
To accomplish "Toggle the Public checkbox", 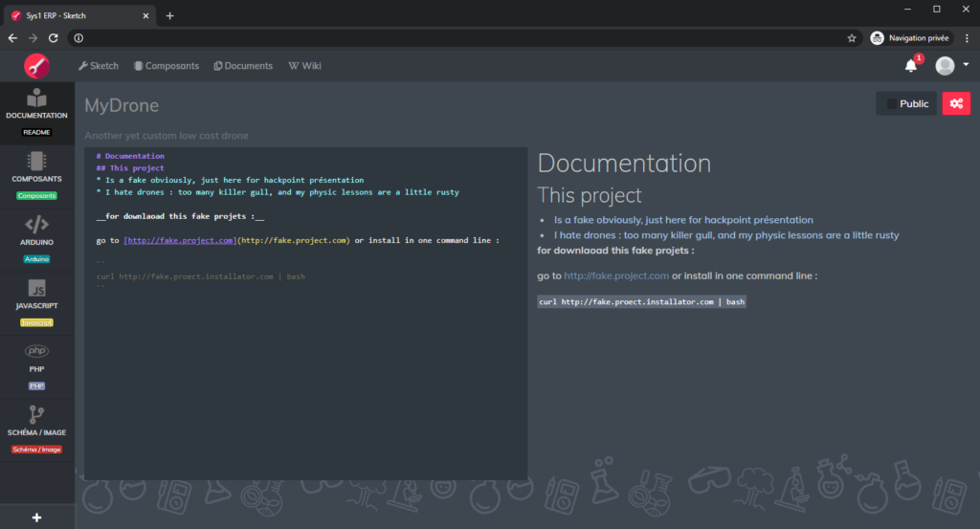I will pos(892,103).
